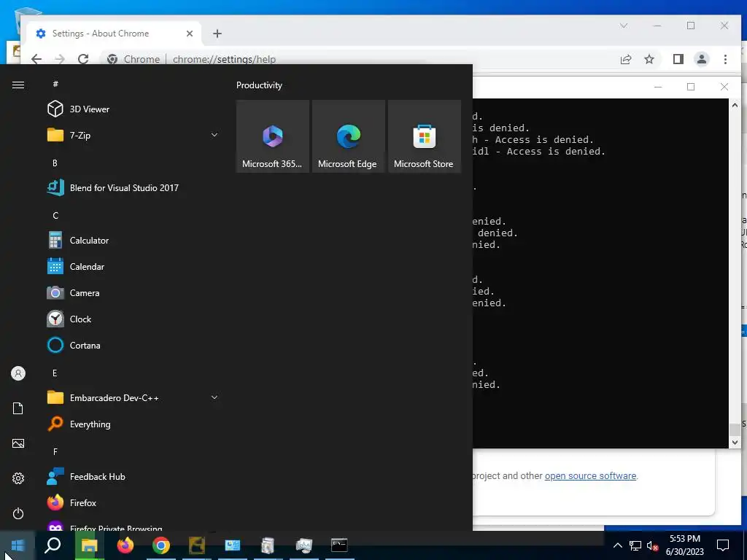The height and width of the screenshot is (560, 747).
Task: Click the muted volume tray icon
Action: (x=652, y=545)
